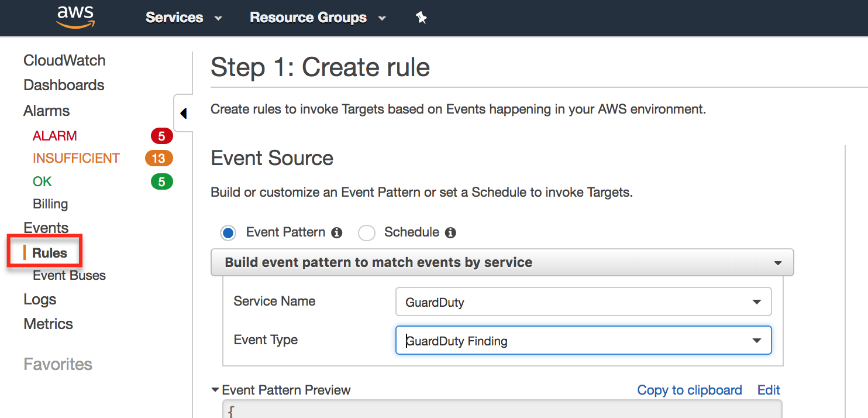This screenshot has height=418, width=868.
Task: Click info icon next to Schedule
Action: coord(450,233)
